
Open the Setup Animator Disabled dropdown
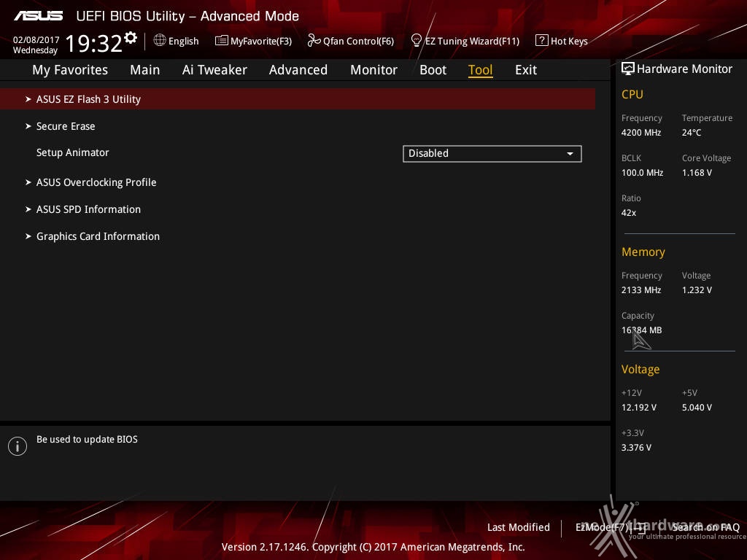[492, 154]
